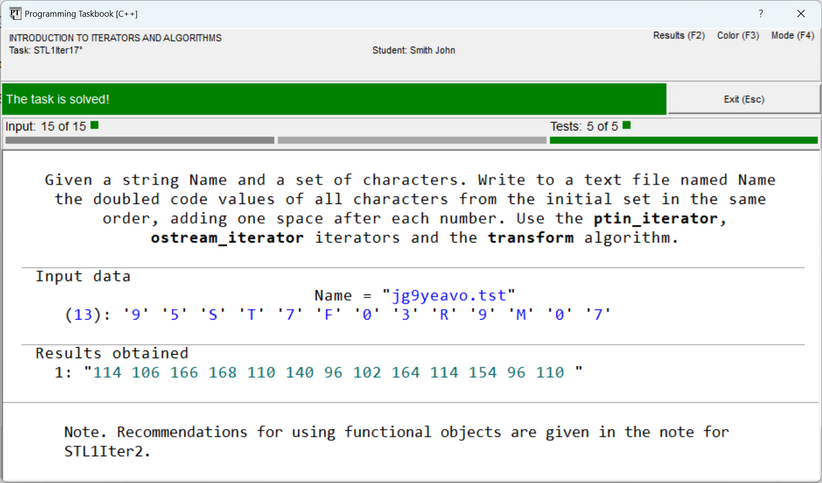Select the file name jg9yeavo.tst value
Image resolution: width=822 pixels, height=483 pixels.
pyautogui.click(x=449, y=295)
